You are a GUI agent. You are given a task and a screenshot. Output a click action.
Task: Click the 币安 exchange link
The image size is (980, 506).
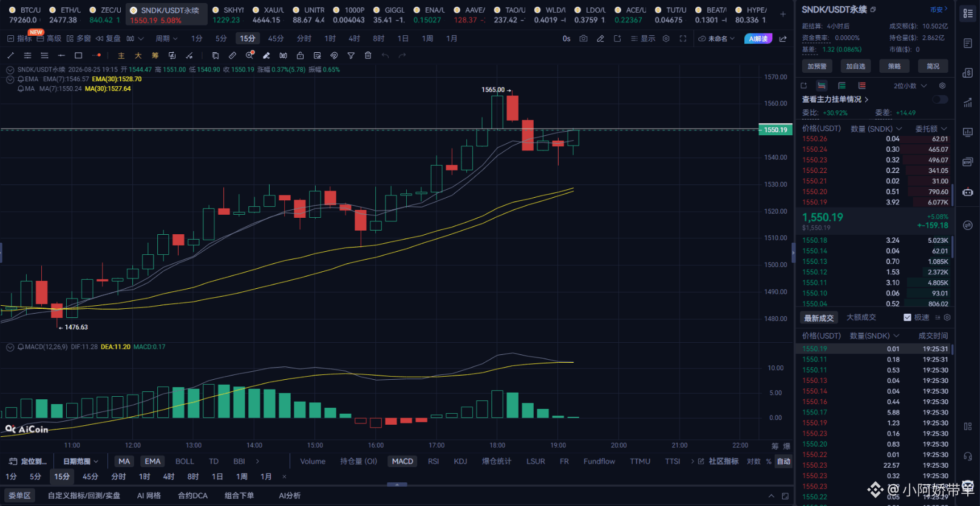[x=938, y=10]
